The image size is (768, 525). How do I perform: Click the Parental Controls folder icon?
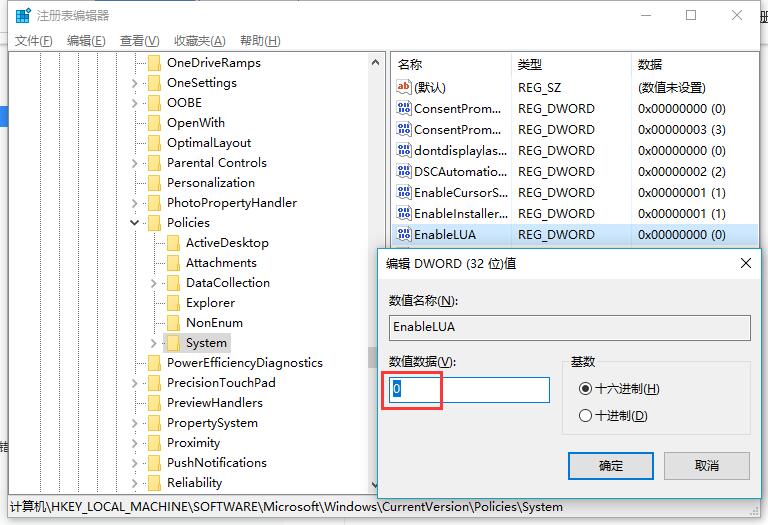154,163
